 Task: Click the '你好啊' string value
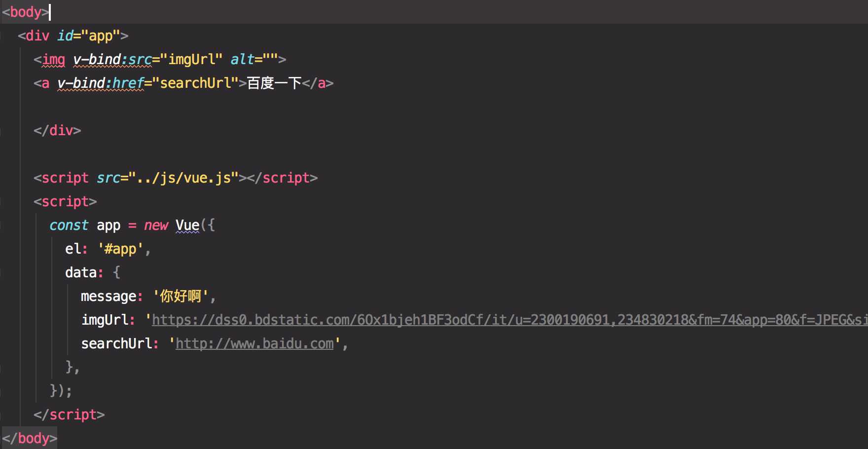coord(181,296)
